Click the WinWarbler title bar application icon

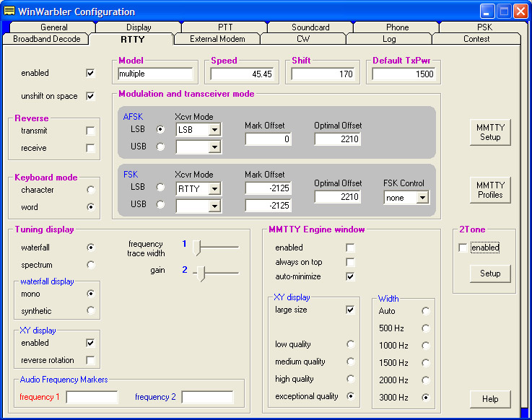point(9,12)
